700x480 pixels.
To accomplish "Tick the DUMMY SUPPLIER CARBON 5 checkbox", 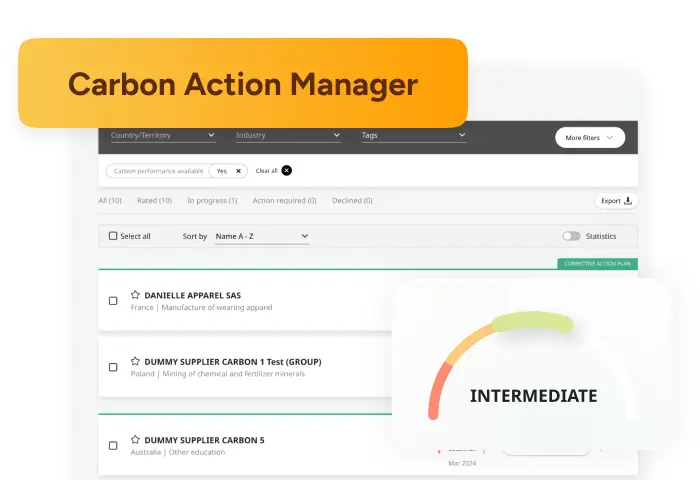I will point(113,445).
